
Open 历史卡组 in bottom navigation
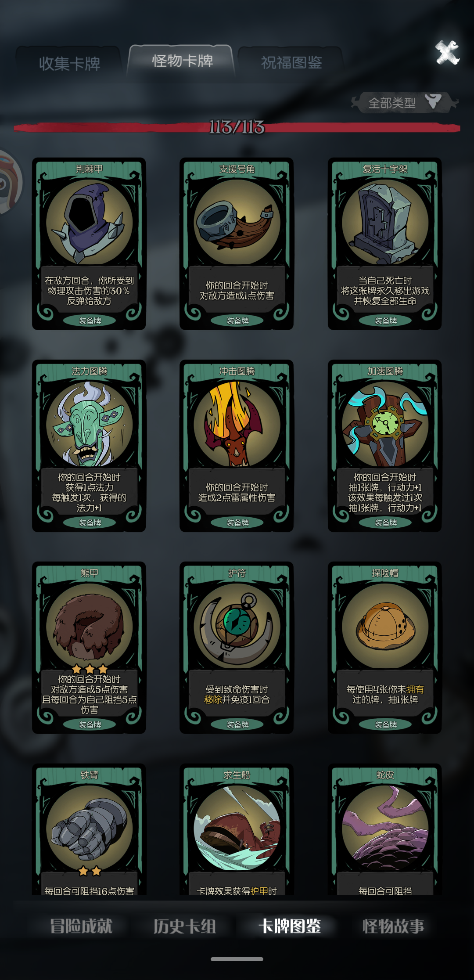(185, 926)
